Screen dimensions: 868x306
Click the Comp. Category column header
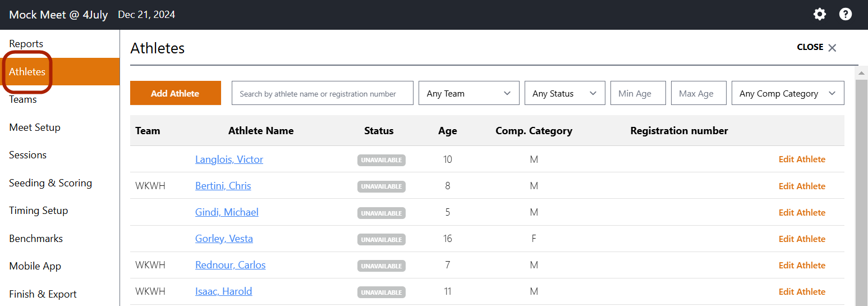(534, 131)
